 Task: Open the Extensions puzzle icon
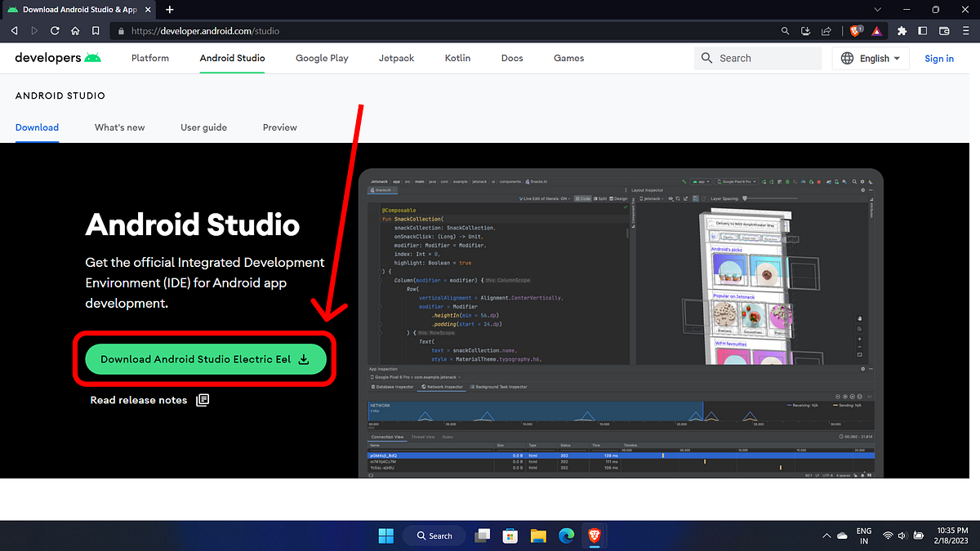[902, 30]
